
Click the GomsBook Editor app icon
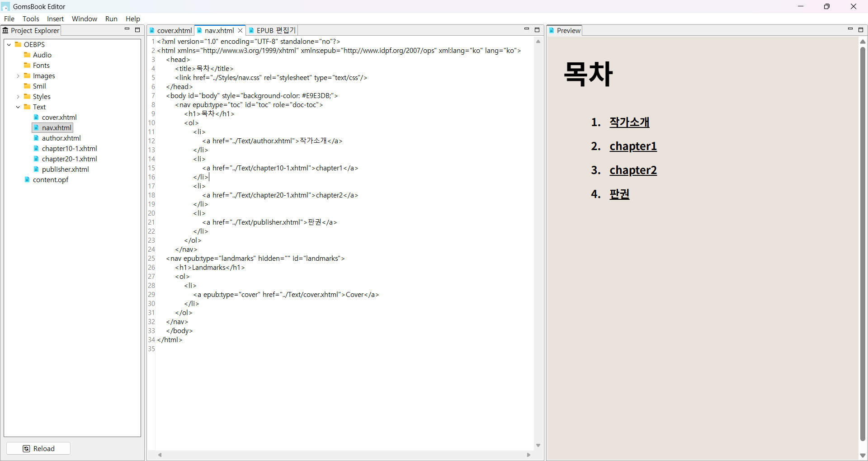[x=5, y=6]
